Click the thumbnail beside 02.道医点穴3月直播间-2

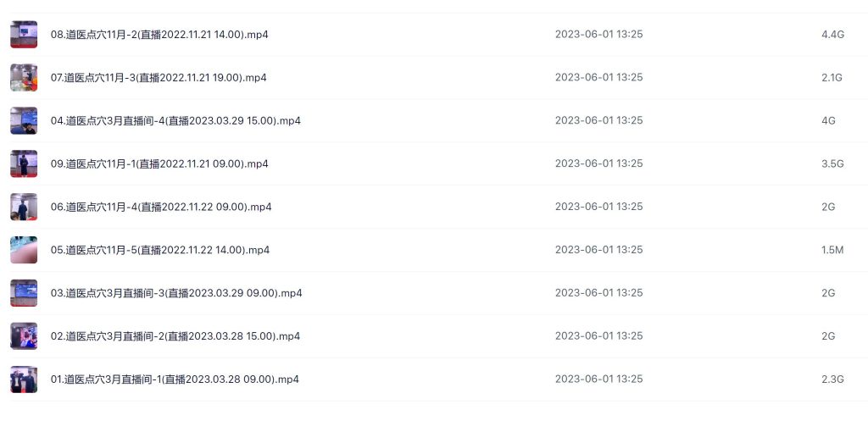point(24,337)
